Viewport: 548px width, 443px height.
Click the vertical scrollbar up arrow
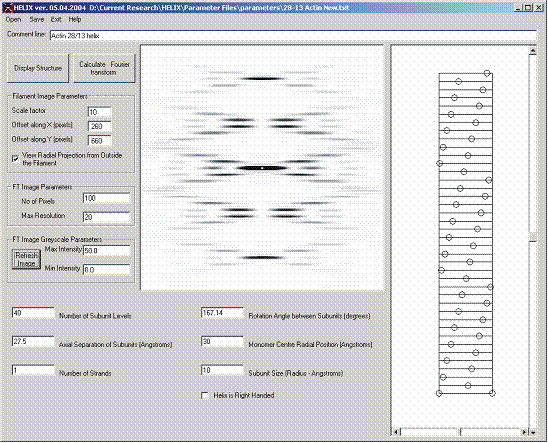(x=533, y=51)
